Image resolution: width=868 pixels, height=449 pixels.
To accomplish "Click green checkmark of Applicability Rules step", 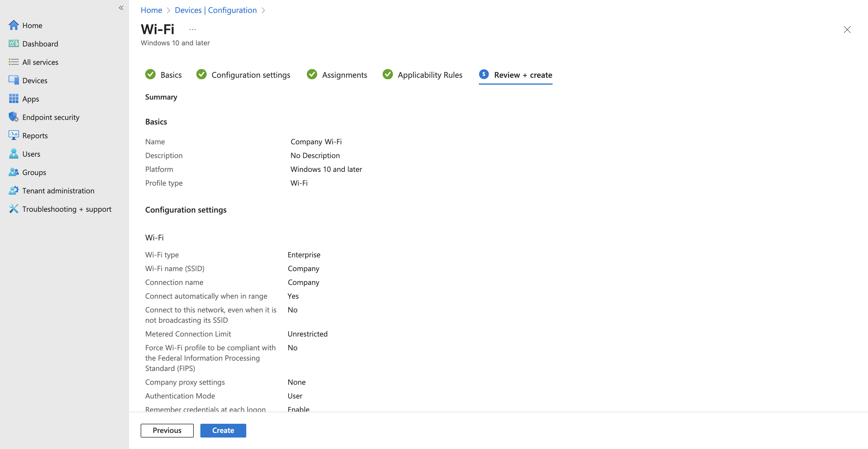I will 387,74.
